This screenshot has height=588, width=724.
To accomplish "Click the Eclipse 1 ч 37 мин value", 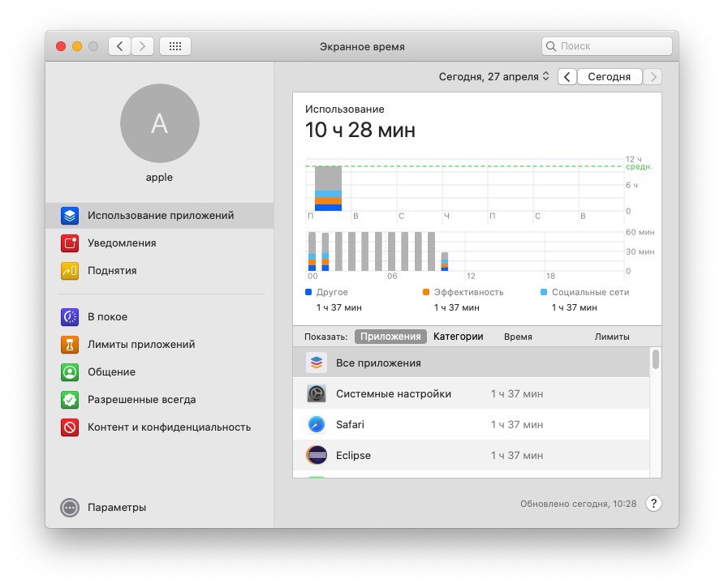I will pos(517,456).
